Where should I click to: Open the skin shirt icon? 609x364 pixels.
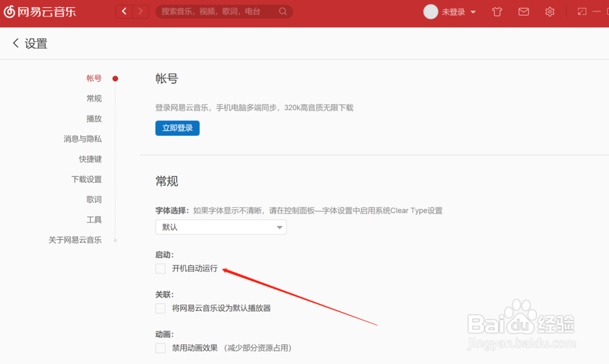pyautogui.click(x=497, y=12)
